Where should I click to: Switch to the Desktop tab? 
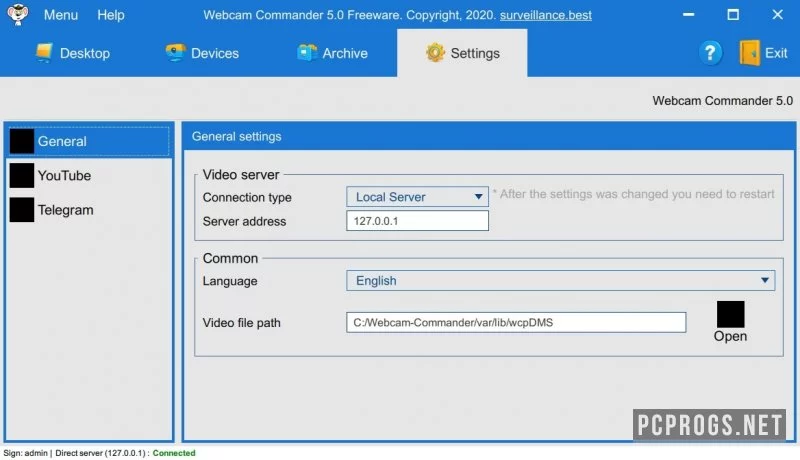point(72,53)
